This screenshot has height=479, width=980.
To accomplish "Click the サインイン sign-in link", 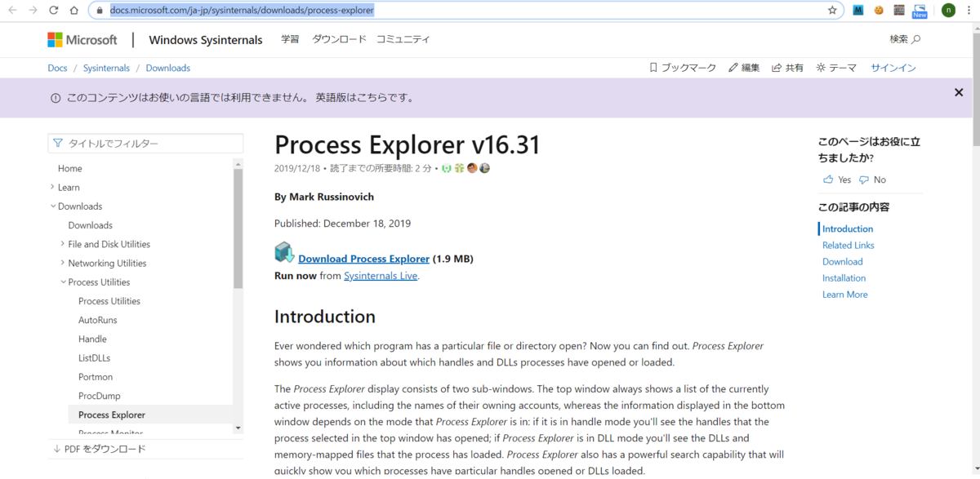I will pyautogui.click(x=893, y=68).
